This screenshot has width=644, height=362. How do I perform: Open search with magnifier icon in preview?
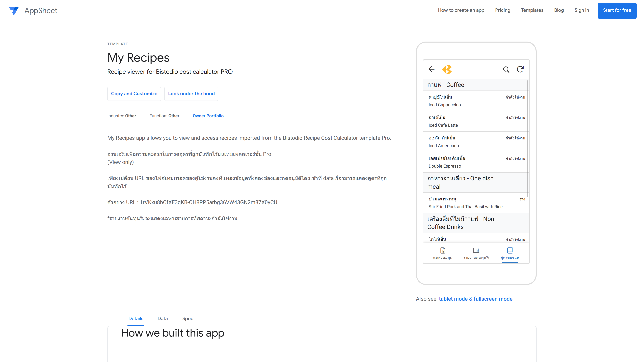[x=506, y=69]
